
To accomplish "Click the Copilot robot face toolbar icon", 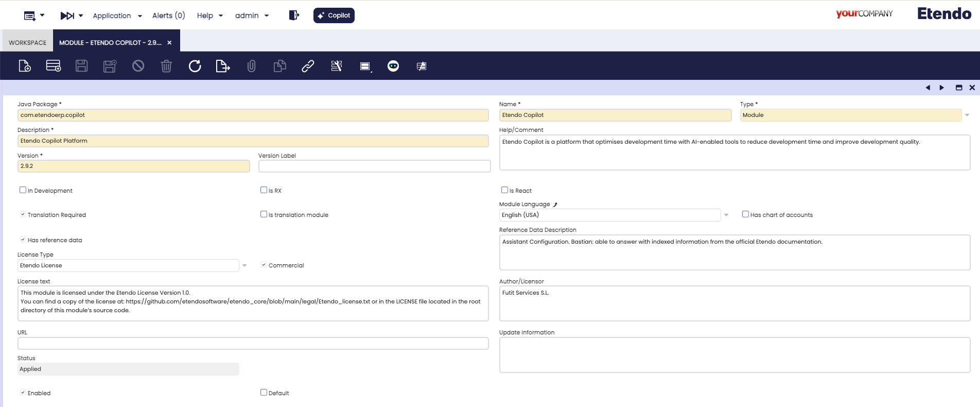I will (x=393, y=66).
